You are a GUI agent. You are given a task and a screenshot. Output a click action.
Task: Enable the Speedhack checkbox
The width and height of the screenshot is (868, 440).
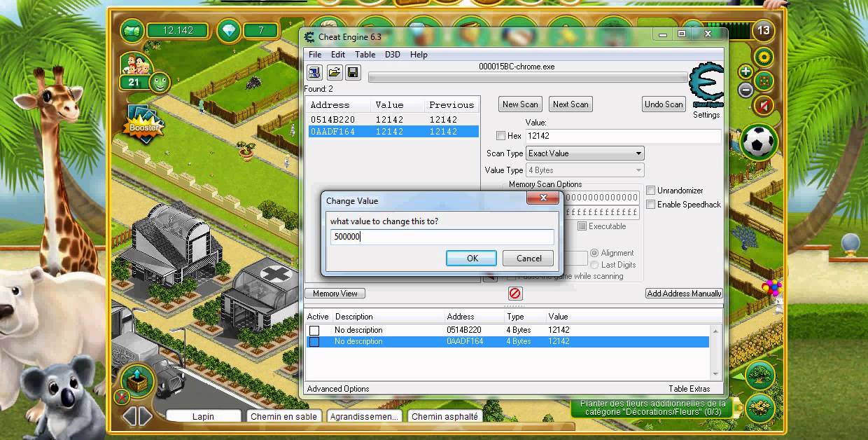651,205
